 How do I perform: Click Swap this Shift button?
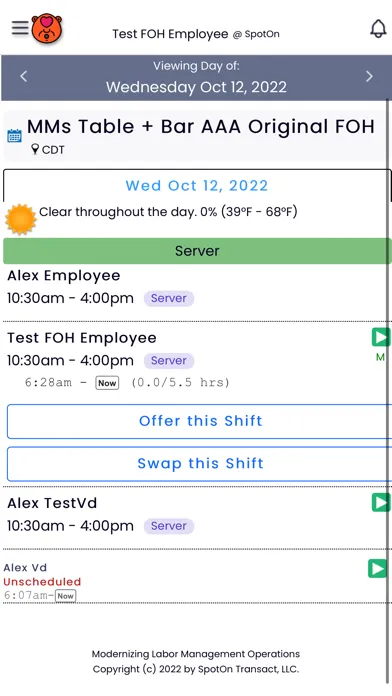tap(199, 464)
